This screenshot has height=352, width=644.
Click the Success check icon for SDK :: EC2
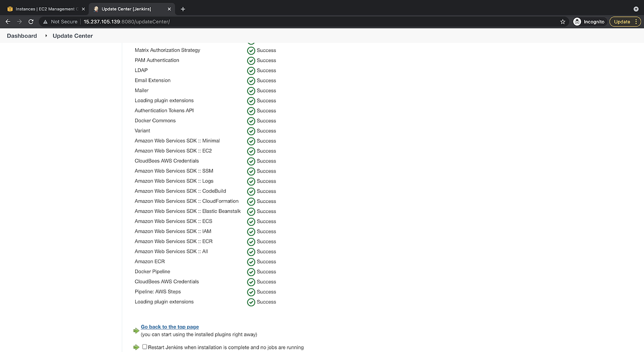[x=251, y=151]
